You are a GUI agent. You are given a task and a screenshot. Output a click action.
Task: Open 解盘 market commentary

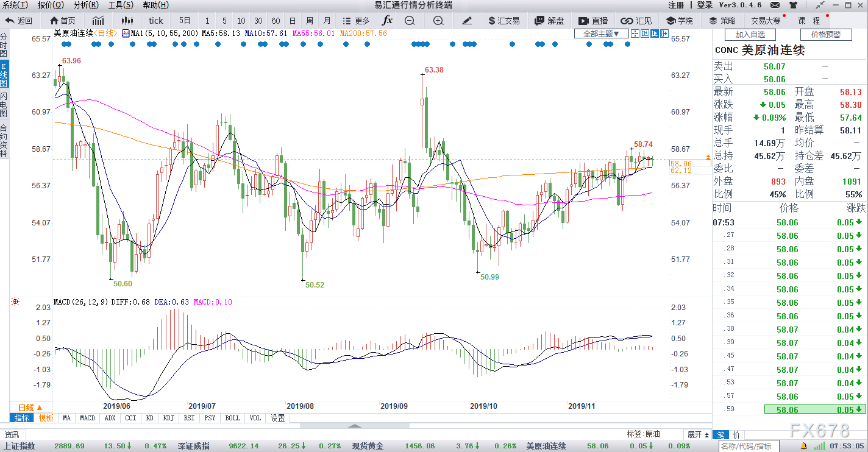pyautogui.click(x=549, y=21)
